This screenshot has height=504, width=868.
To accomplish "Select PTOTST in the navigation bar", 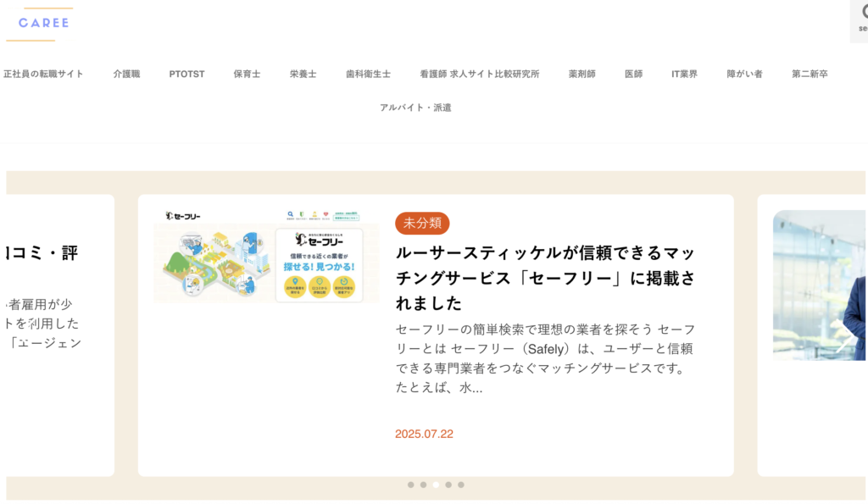I will (186, 74).
